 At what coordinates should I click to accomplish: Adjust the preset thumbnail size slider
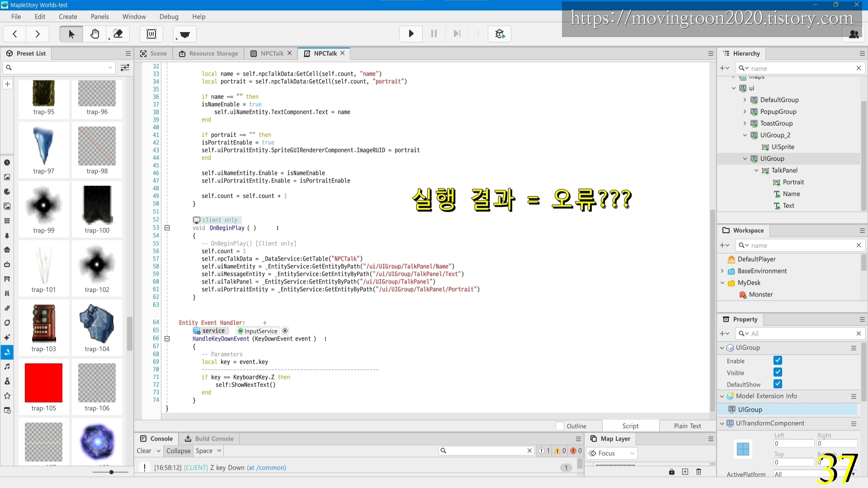click(111, 472)
